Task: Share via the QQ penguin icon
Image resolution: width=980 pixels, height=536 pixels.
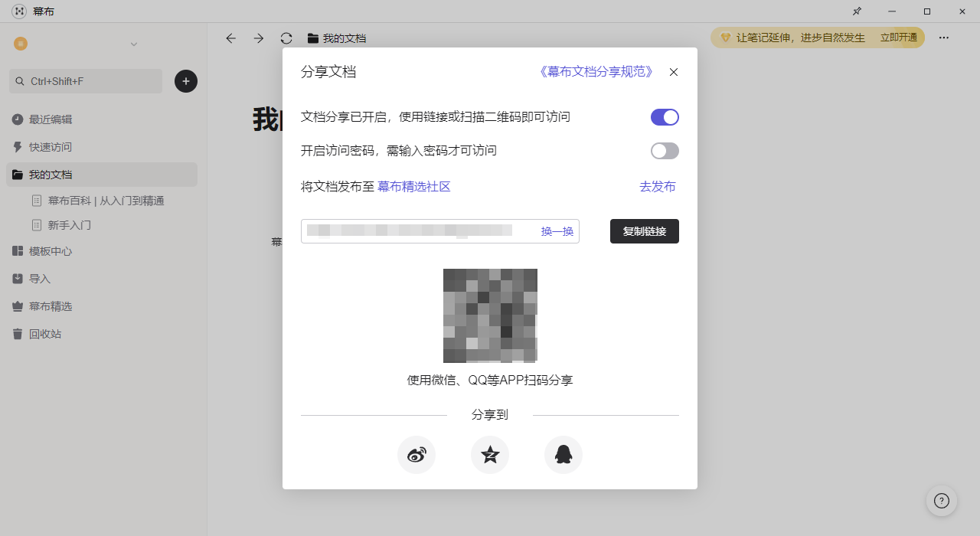Action: [563, 455]
